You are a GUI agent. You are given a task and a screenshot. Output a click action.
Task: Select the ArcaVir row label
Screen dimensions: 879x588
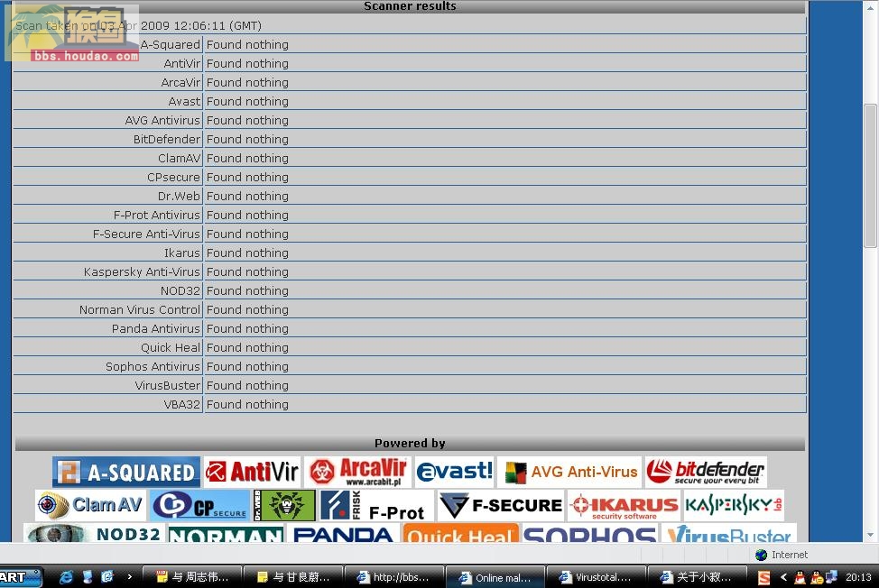pos(180,83)
